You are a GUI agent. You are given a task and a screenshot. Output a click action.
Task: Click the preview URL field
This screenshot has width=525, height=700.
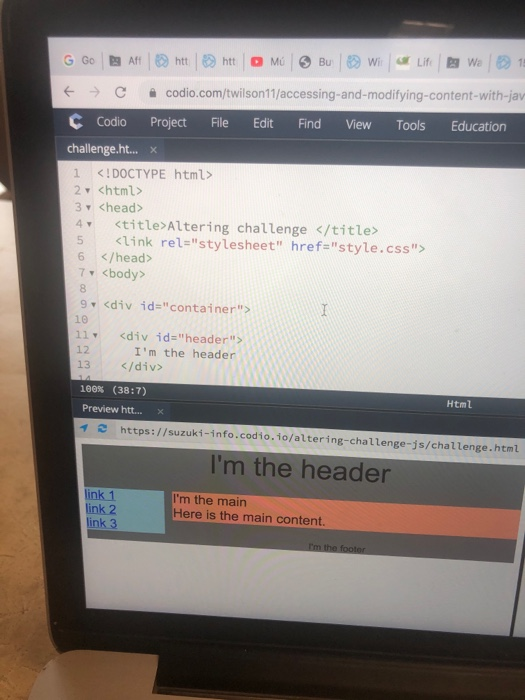[319, 438]
